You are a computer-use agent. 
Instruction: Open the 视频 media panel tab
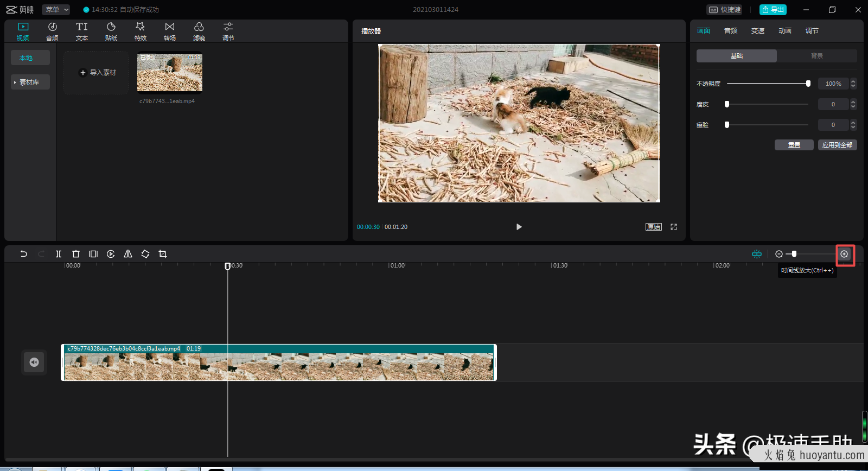(x=23, y=31)
